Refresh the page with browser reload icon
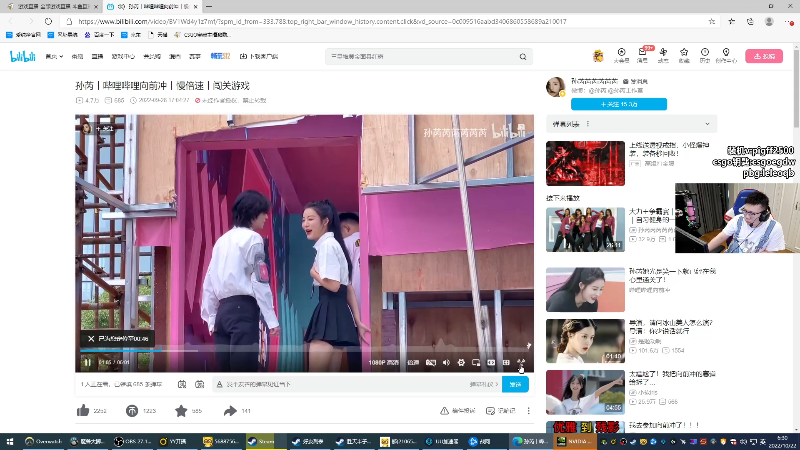Viewport: 800px width, 450px height. (x=48, y=21)
